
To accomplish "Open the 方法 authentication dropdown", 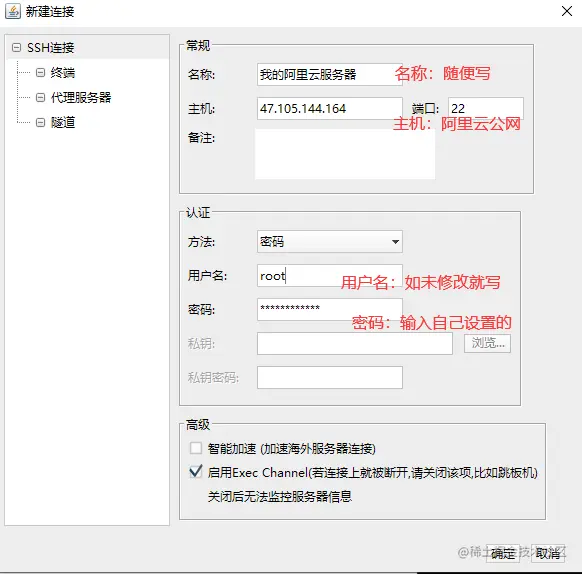I will point(330,242).
